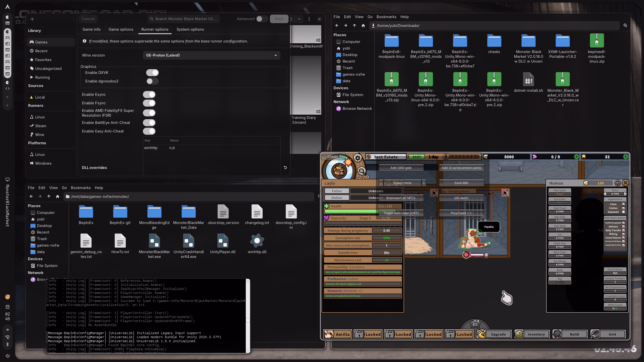Screen dimensions: 644x362
Task: Click the plus icon above Library
Action: click(x=32, y=19)
